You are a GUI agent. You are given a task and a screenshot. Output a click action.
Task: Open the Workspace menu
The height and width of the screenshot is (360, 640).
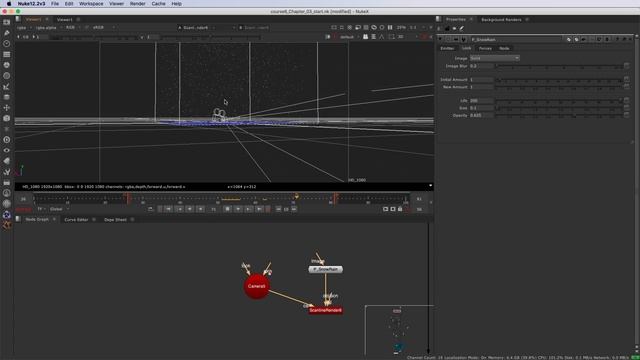91,4
